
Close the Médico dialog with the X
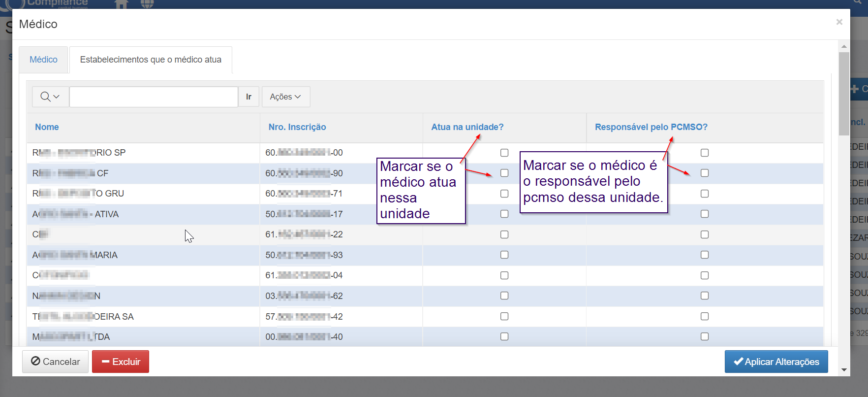click(x=839, y=22)
